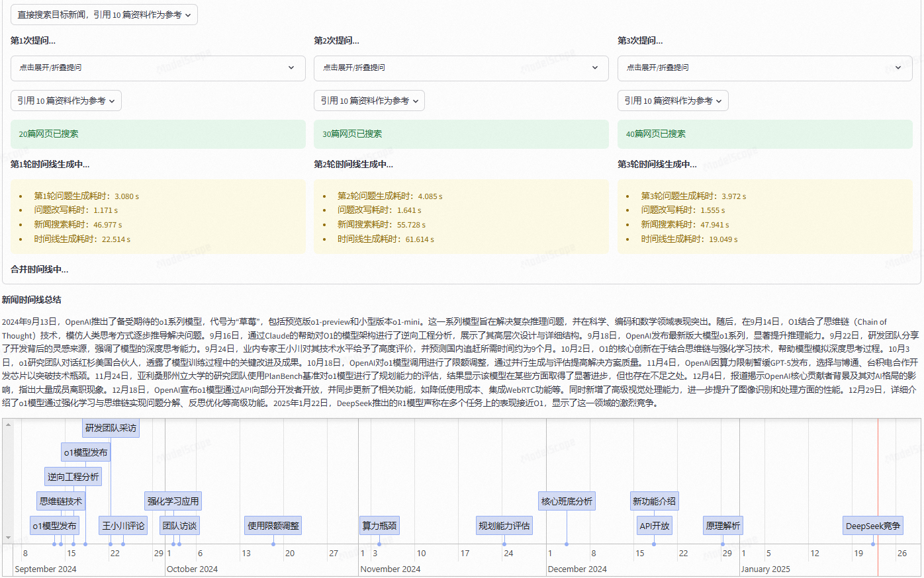Click the 第3轮时间线生成中... heading
The width and height of the screenshot is (924, 578).
(x=657, y=164)
